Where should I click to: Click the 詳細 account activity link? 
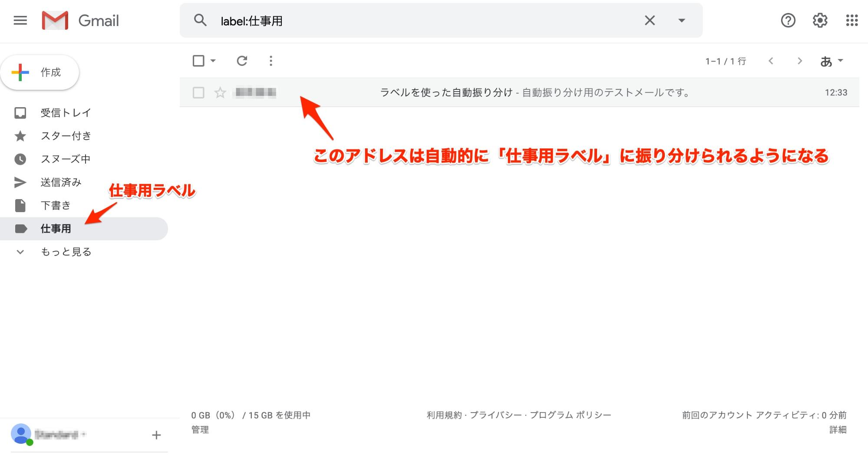(838, 429)
